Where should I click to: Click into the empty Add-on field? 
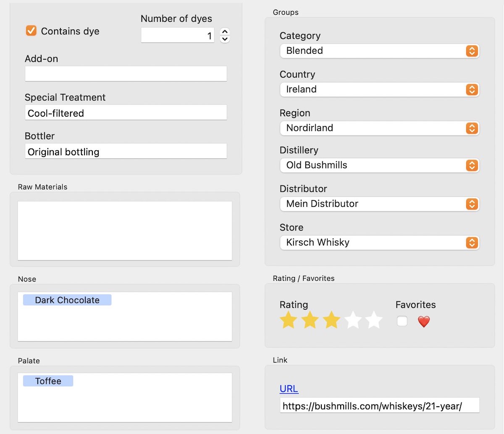coord(126,74)
